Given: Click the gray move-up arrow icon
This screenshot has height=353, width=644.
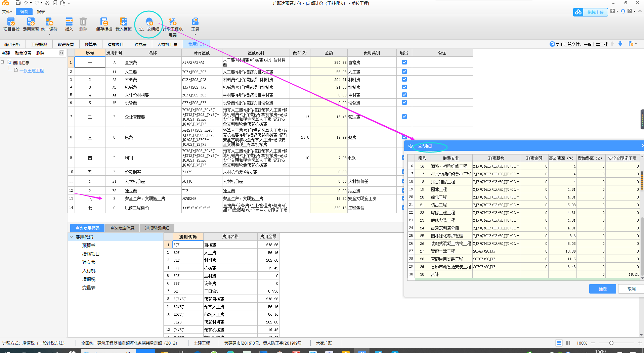Looking at the screenshot, I should (612, 44).
